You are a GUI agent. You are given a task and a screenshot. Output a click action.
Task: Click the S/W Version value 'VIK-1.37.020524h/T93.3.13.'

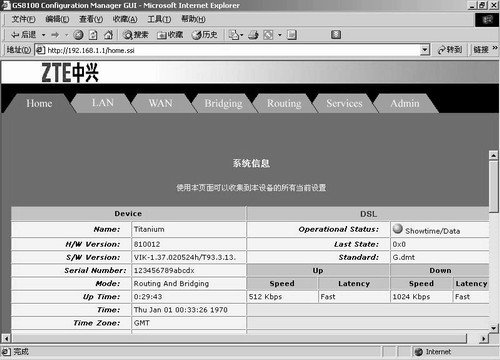click(x=185, y=257)
